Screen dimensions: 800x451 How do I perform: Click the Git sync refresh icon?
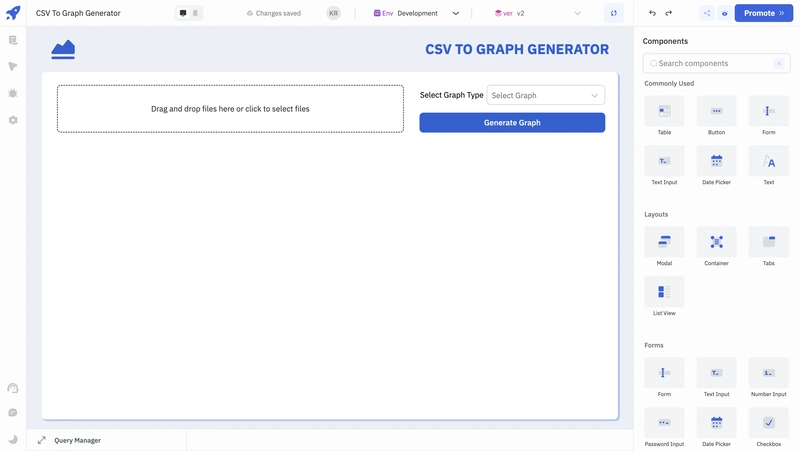[614, 13]
